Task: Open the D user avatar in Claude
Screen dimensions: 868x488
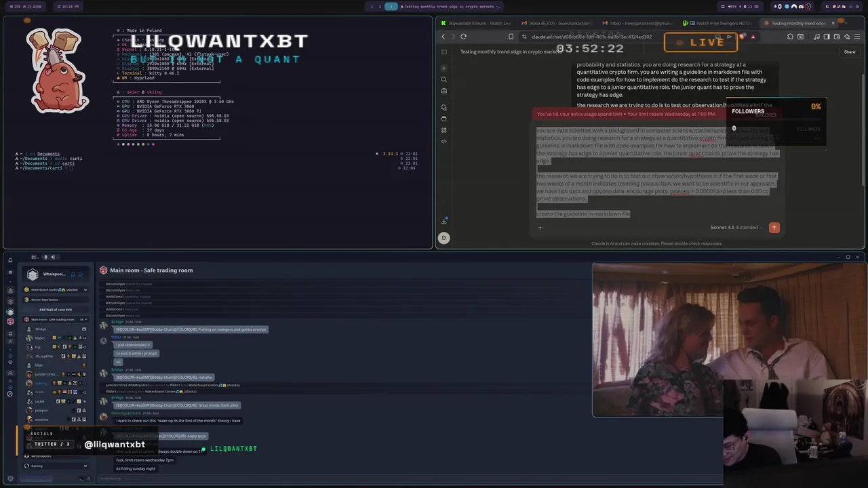Action: click(444, 237)
